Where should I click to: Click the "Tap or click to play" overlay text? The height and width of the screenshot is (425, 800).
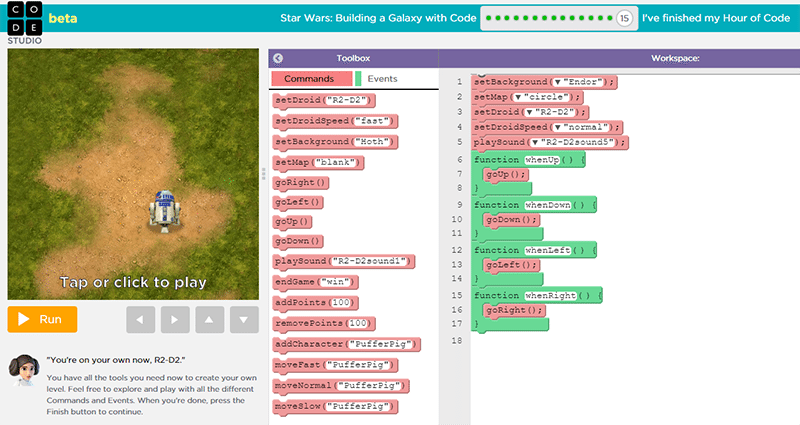click(x=133, y=282)
